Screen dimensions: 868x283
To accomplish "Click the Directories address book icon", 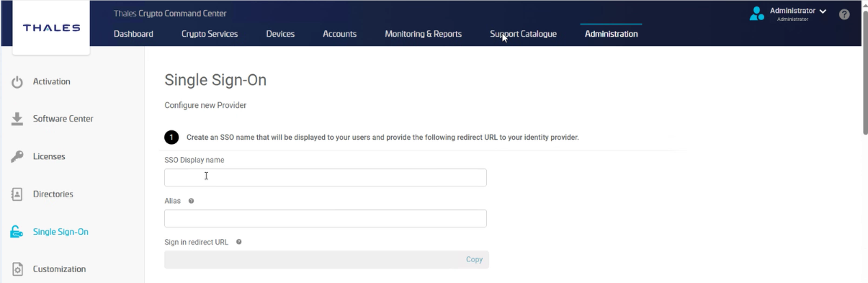I will click(x=17, y=194).
